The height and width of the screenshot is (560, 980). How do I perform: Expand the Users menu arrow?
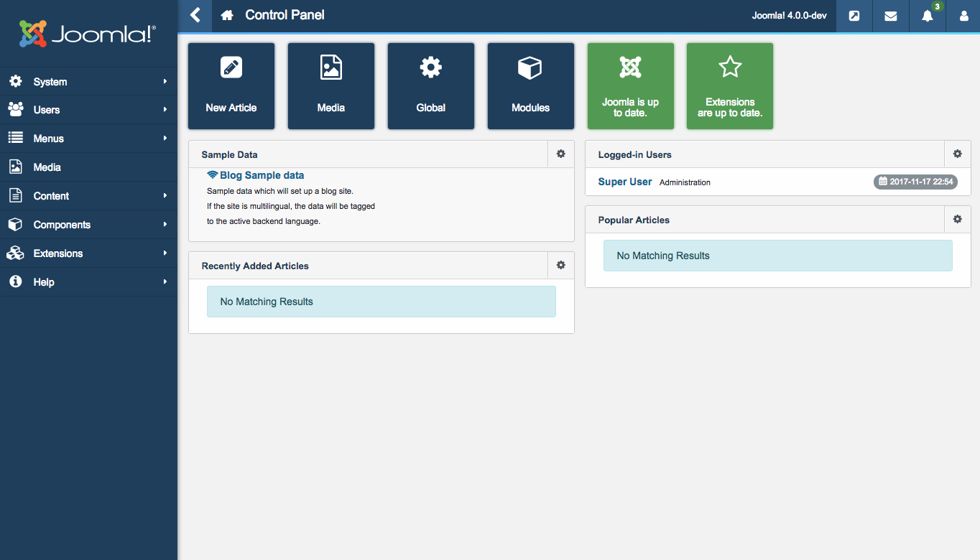165,110
